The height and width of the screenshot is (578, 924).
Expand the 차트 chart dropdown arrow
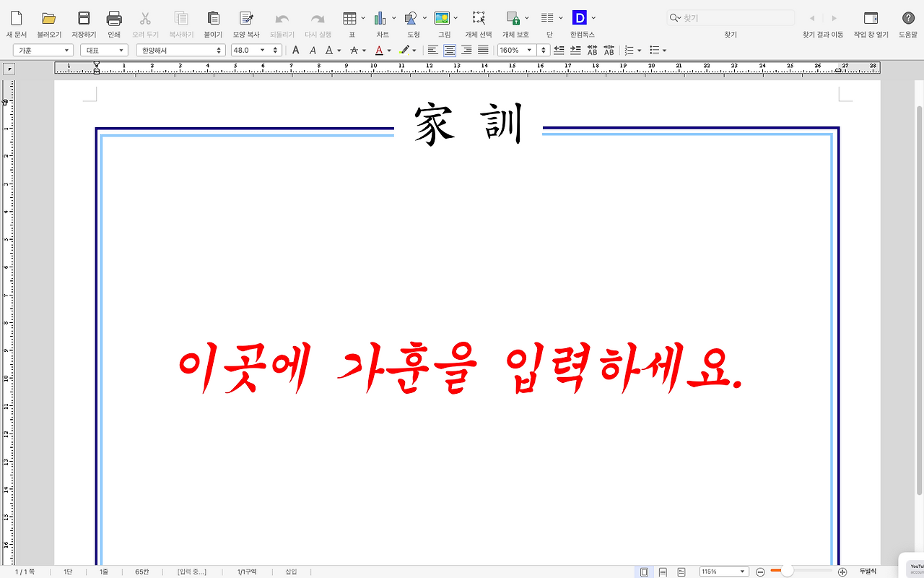click(393, 18)
